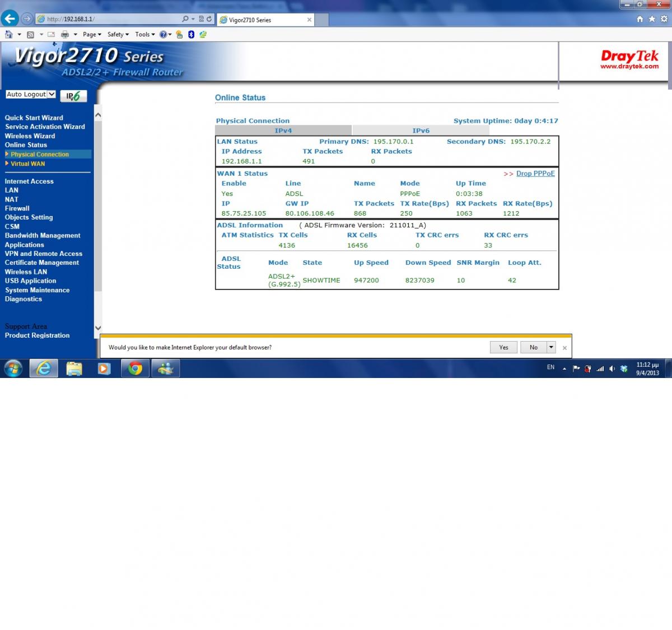Open the address bar autocomplete dropdown arrow
Image resolution: width=672 pixels, height=630 pixels.
[193, 19]
